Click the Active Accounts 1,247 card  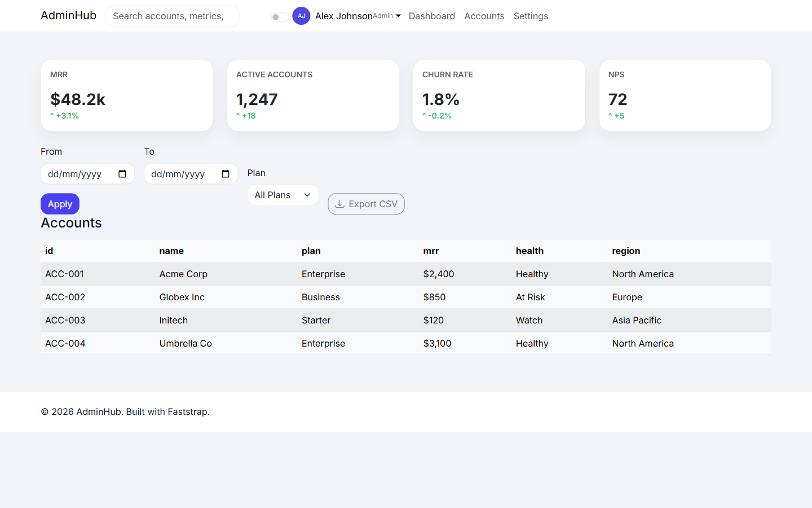point(313,95)
